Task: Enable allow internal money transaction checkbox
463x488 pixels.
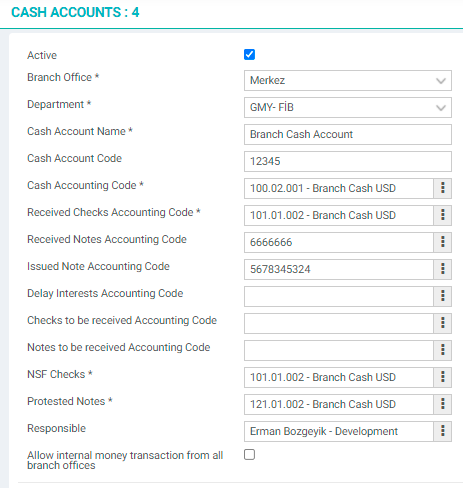Action: click(x=249, y=454)
